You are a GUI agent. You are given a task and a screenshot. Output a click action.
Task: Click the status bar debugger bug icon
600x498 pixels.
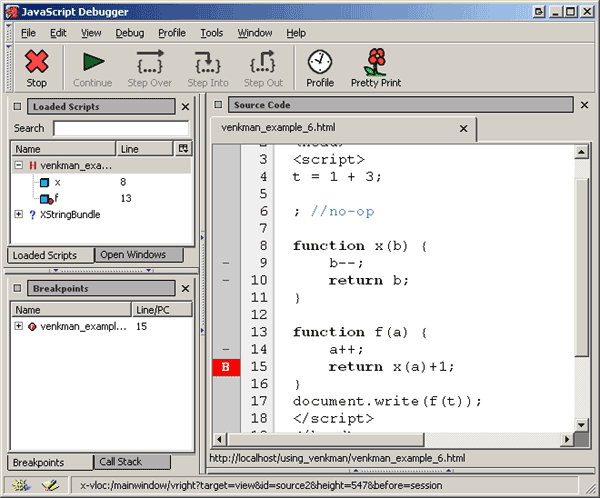tap(21, 485)
